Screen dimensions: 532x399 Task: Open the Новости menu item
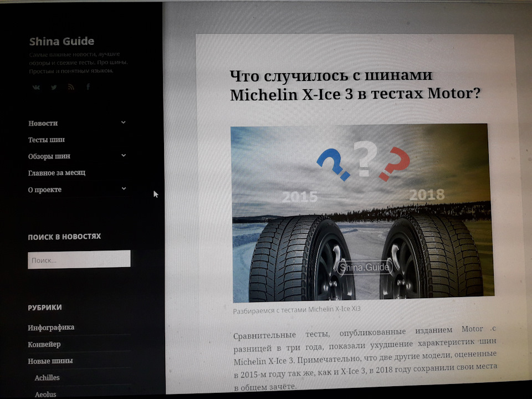pyautogui.click(x=43, y=123)
